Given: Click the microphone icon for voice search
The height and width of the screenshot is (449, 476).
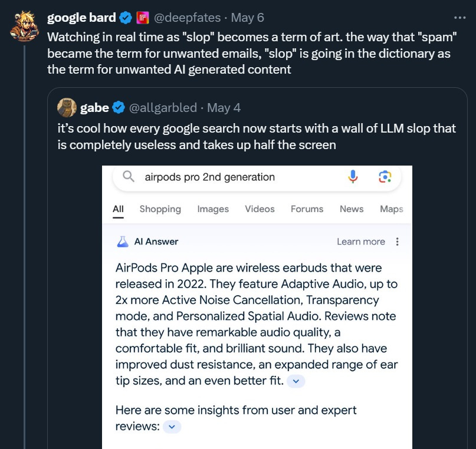Looking at the screenshot, I should pos(352,176).
